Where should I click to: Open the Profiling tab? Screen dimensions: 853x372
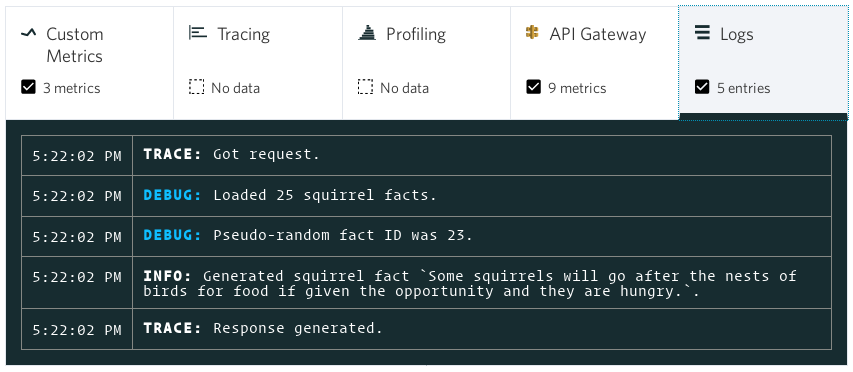click(426, 63)
